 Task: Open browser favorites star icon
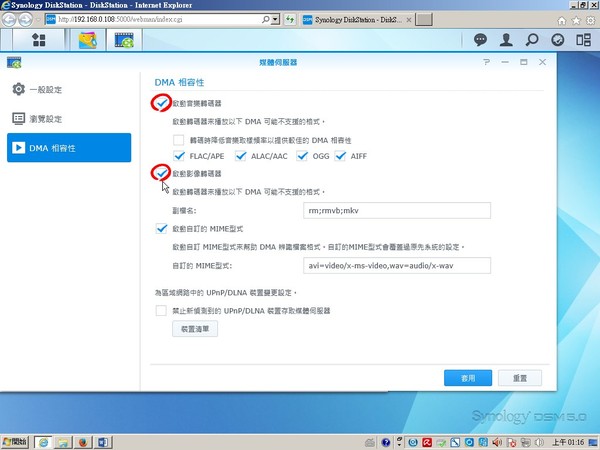(x=576, y=20)
